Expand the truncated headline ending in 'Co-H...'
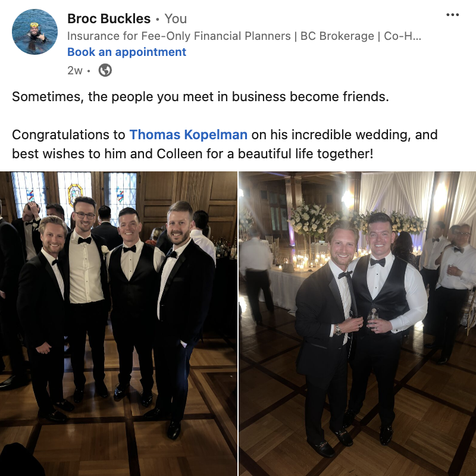This screenshot has height=476, width=476. (x=403, y=36)
